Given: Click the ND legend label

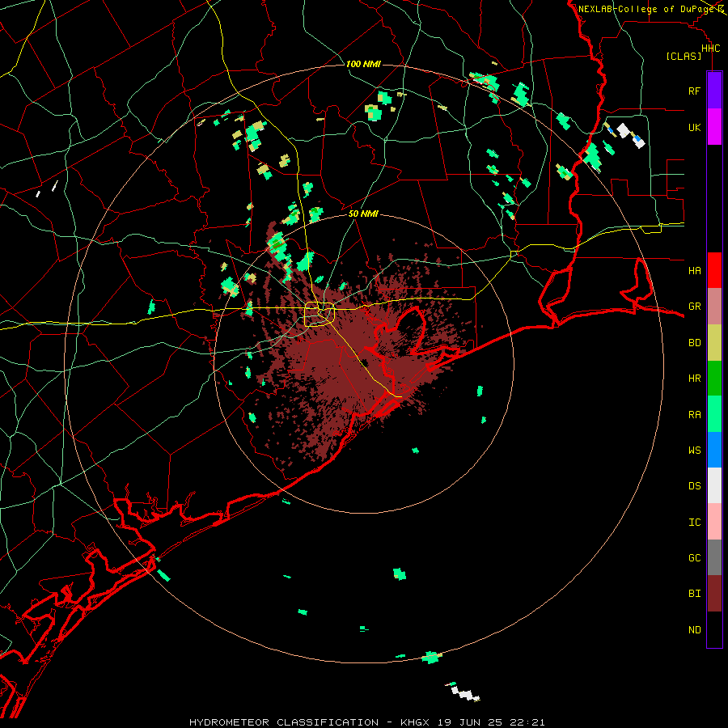Looking at the screenshot, I should [695, 629].
